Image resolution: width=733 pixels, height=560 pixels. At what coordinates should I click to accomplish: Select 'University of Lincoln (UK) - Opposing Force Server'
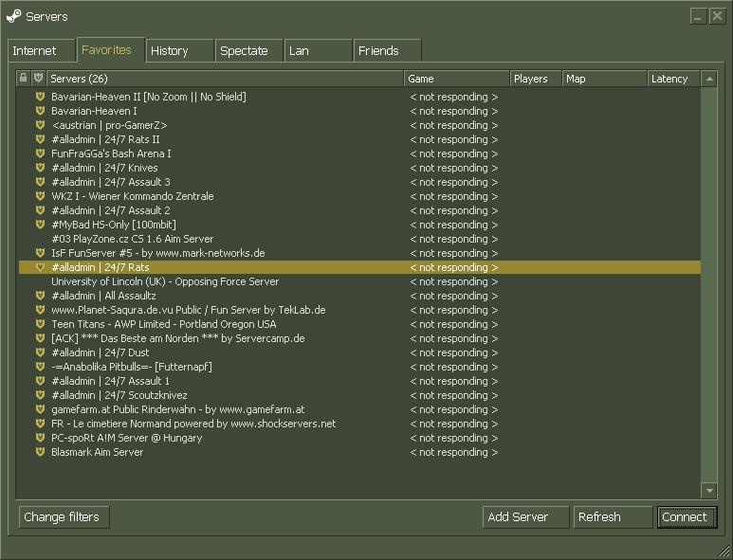[x=165, y=281]
